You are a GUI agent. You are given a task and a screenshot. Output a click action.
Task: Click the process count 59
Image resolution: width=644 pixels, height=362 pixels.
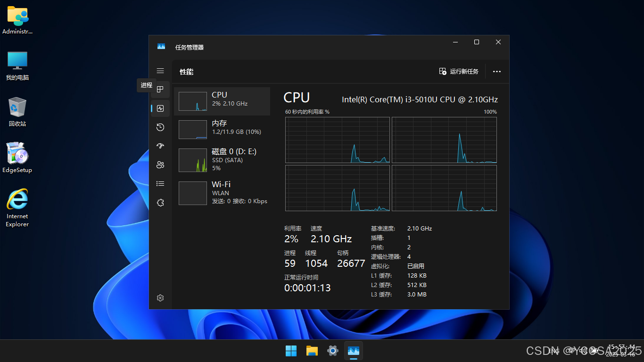tap(290, 263)
